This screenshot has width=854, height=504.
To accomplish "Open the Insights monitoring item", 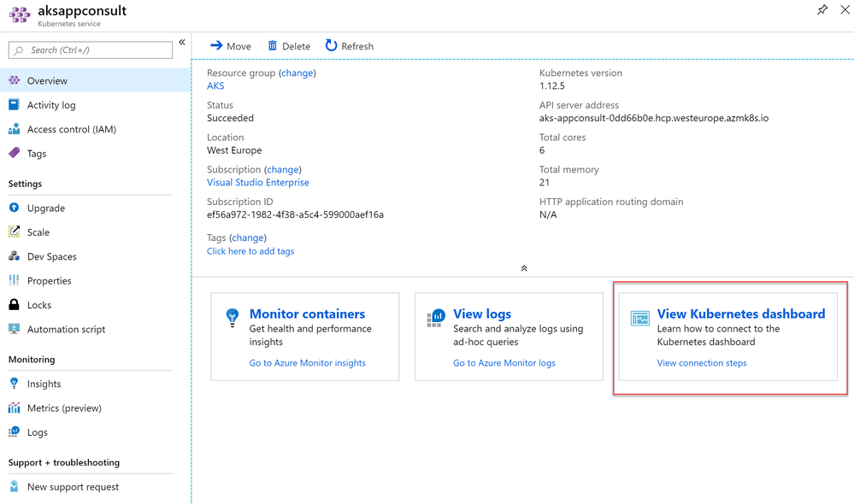I will 95,384.
